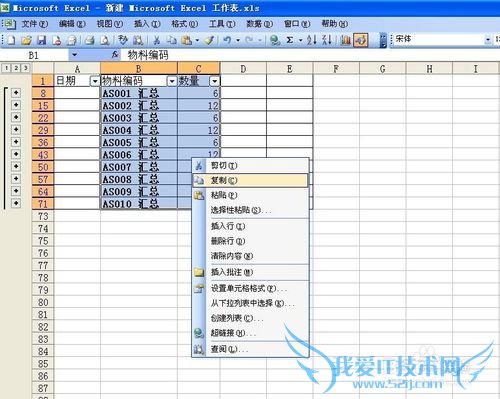Image resolution: width=500 pixels, height=399 pixels.
Task: Click the Format Painter brush icon
Action: pos(209,40)
